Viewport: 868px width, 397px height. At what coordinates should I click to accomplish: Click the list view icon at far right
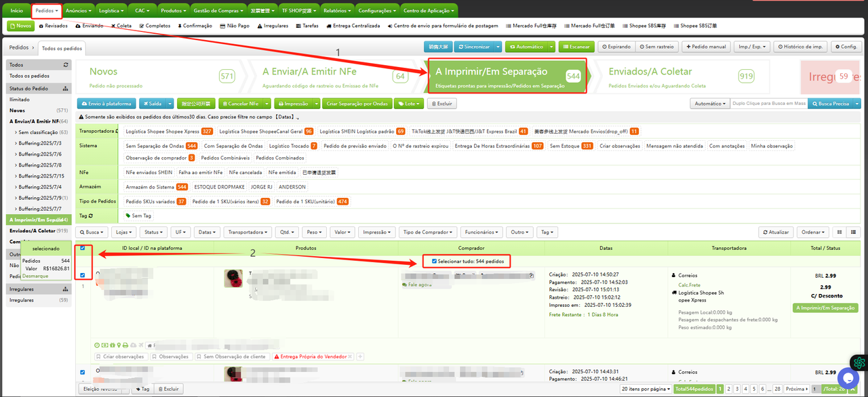coord(853,232)
